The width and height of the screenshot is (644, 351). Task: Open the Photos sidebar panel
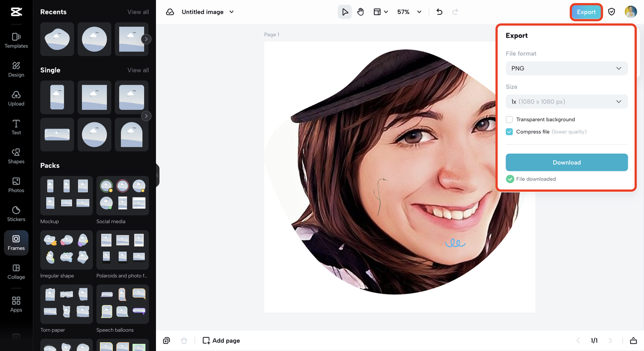coord(16,185)
